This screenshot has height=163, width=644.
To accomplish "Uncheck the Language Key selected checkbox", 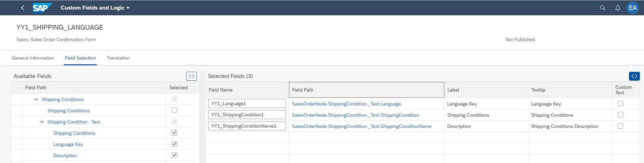I will point(174,144).
